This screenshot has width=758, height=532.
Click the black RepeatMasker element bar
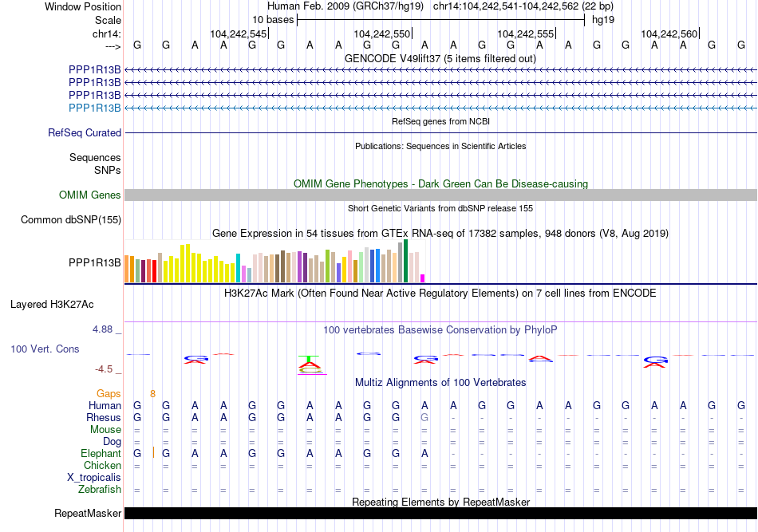click(x=440, y=514)
